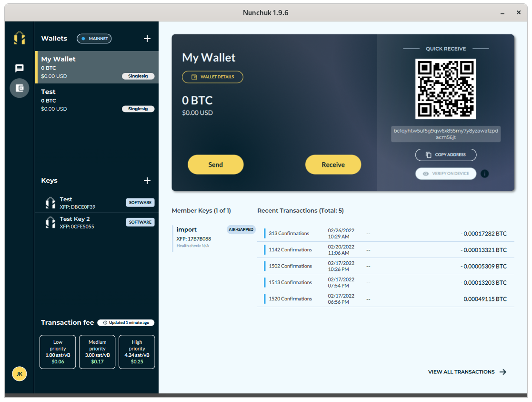Click the Send button

point(215,165)
